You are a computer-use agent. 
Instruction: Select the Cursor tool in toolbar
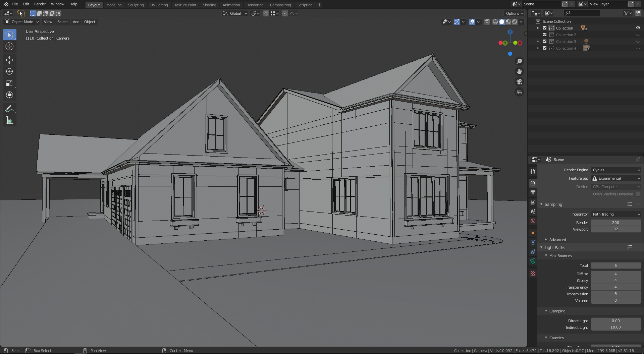tap(9, 46)
